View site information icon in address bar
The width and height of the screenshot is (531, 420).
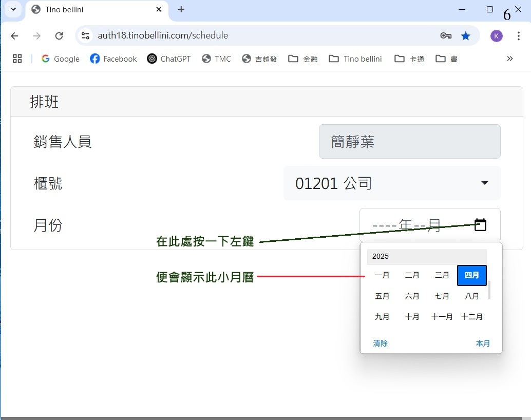pyautogui.click(x=86, y=35)
